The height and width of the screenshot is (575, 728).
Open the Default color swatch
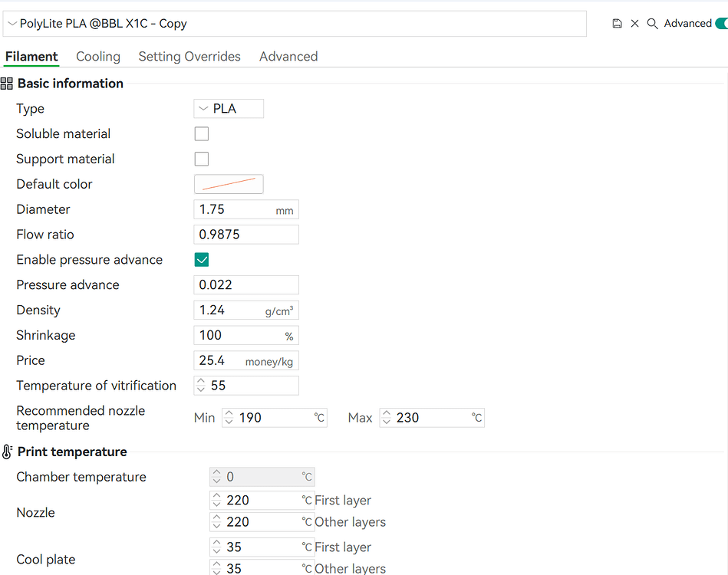pyautogui.click(x=229, y=184)
